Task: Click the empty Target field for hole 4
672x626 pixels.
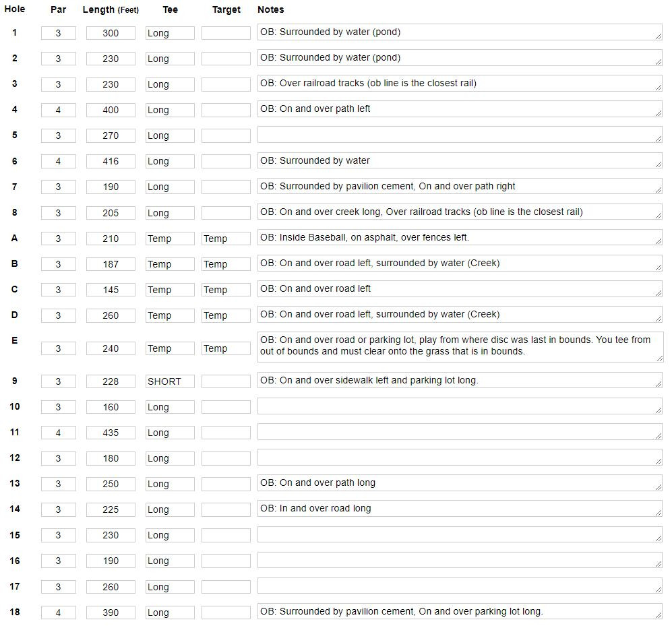Action: click(226, 110)
